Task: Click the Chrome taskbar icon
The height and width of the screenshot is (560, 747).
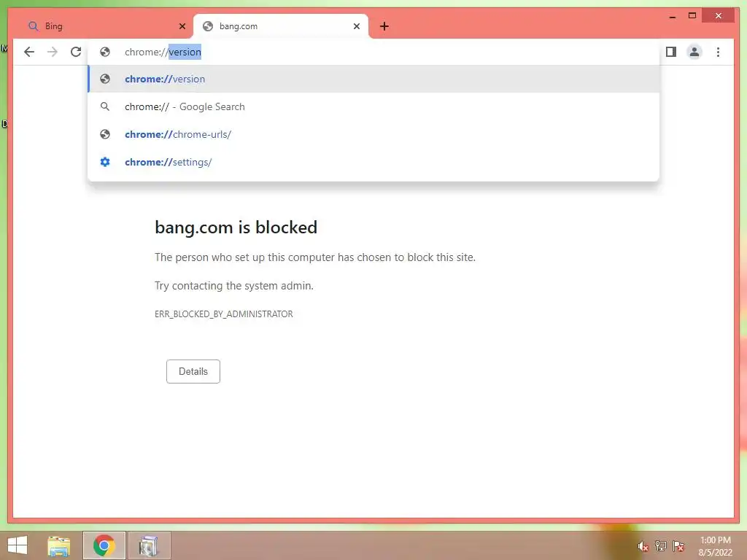Action: [104, 545]
